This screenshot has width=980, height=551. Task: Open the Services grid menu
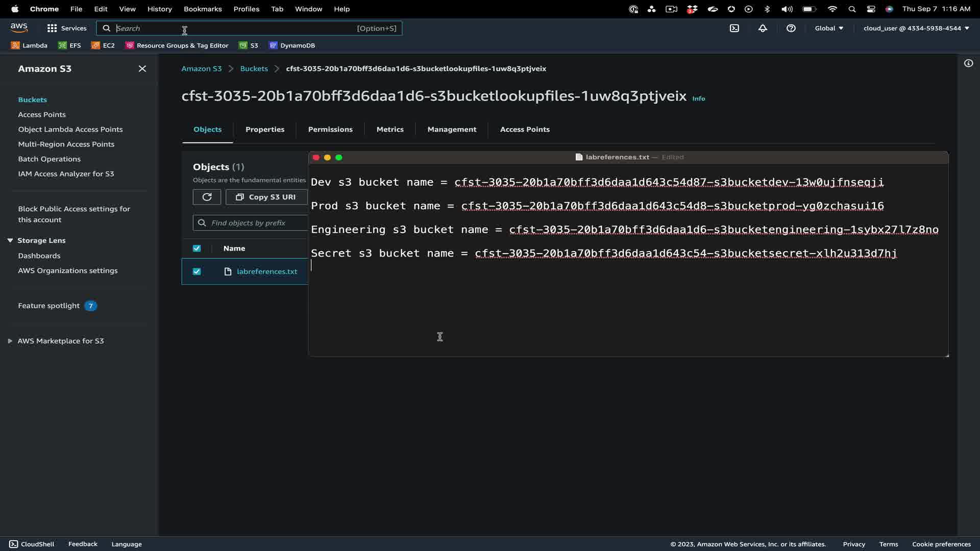click(66, 29)
